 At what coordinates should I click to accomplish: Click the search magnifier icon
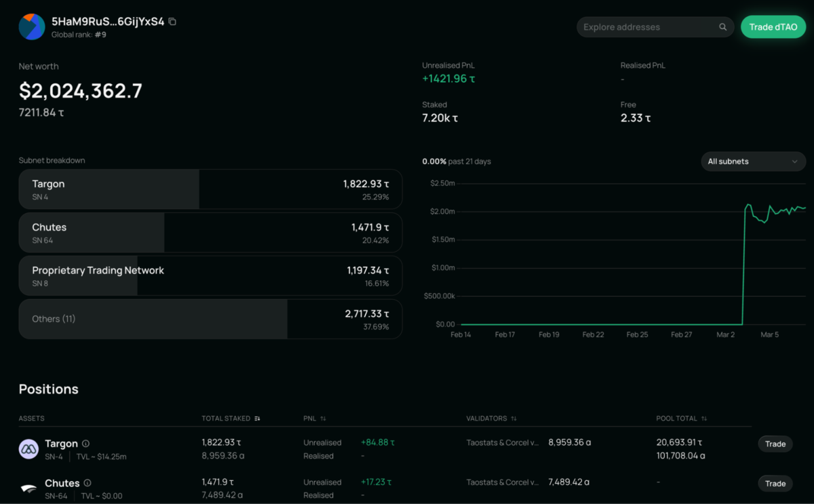click(x=723, y=27)
